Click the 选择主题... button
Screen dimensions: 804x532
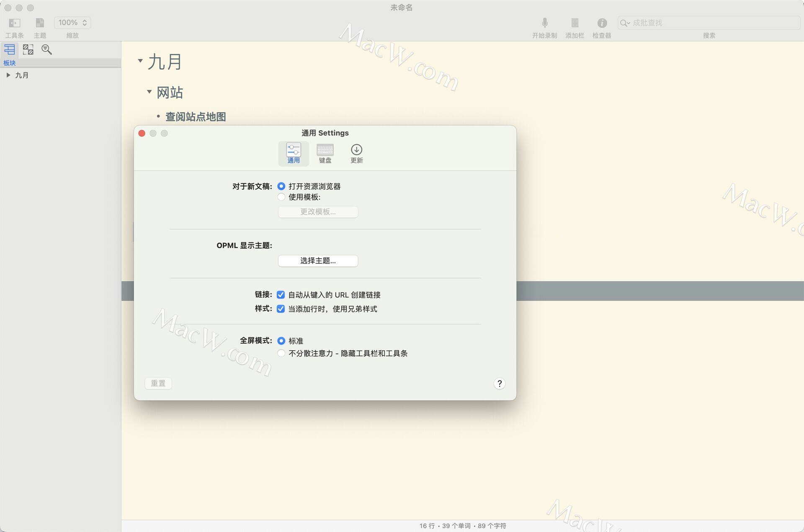pos(318,261)
